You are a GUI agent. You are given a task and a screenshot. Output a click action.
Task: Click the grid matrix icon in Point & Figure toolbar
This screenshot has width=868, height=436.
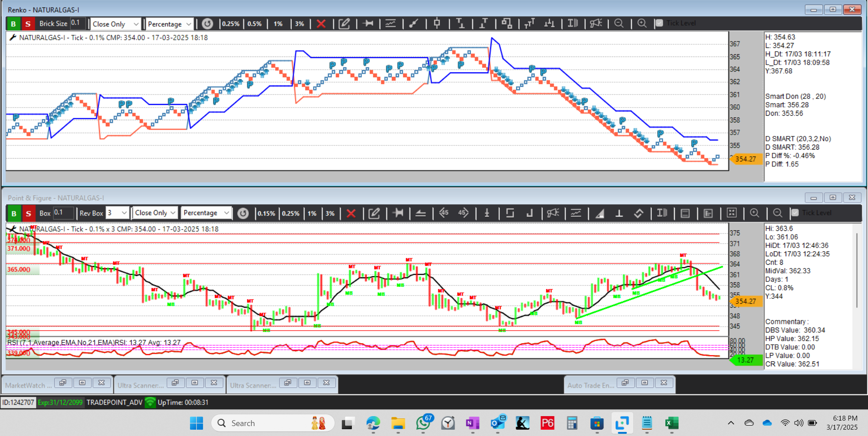click(x=731, y=213)
